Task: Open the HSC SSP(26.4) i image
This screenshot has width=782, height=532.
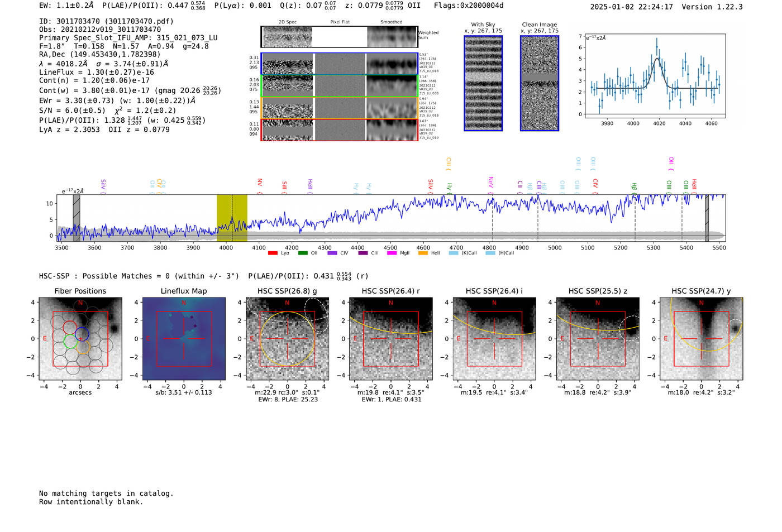Action: (494, 338)
